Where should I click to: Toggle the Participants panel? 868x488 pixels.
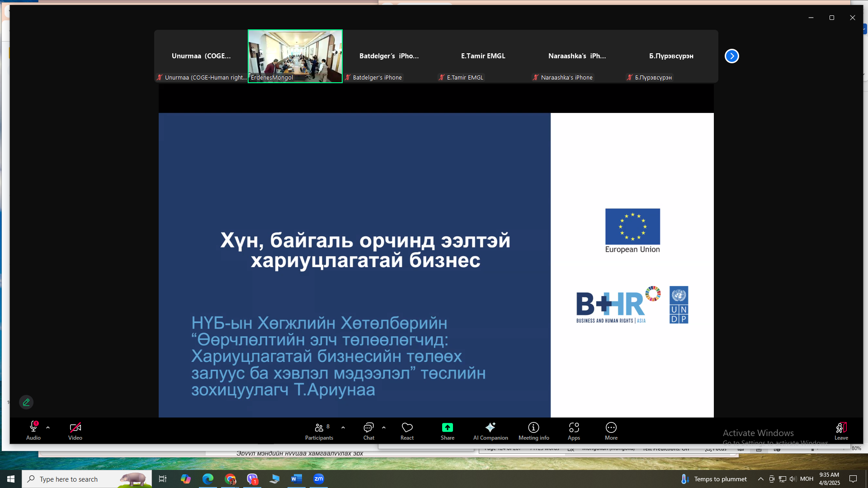pos(319,431)
